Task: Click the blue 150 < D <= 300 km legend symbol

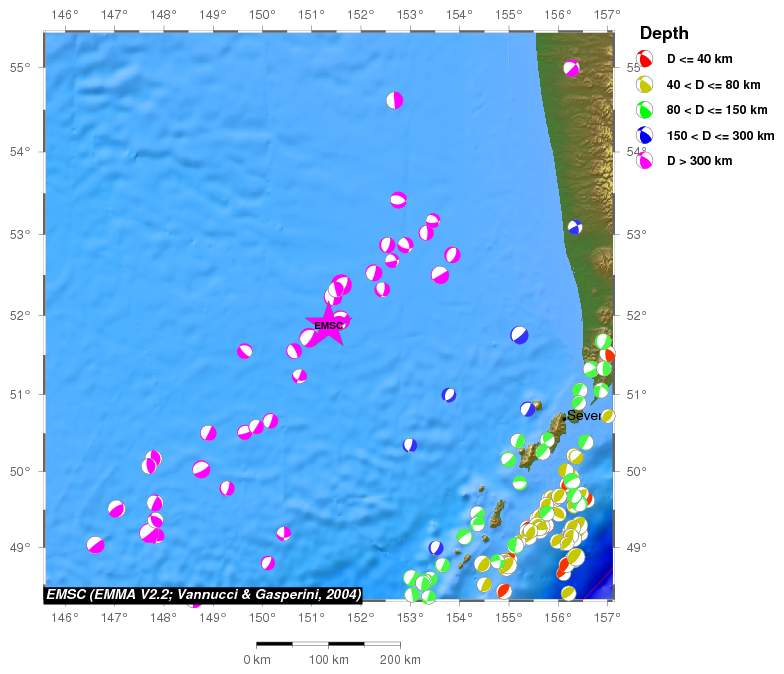Action: coord(646,135)
